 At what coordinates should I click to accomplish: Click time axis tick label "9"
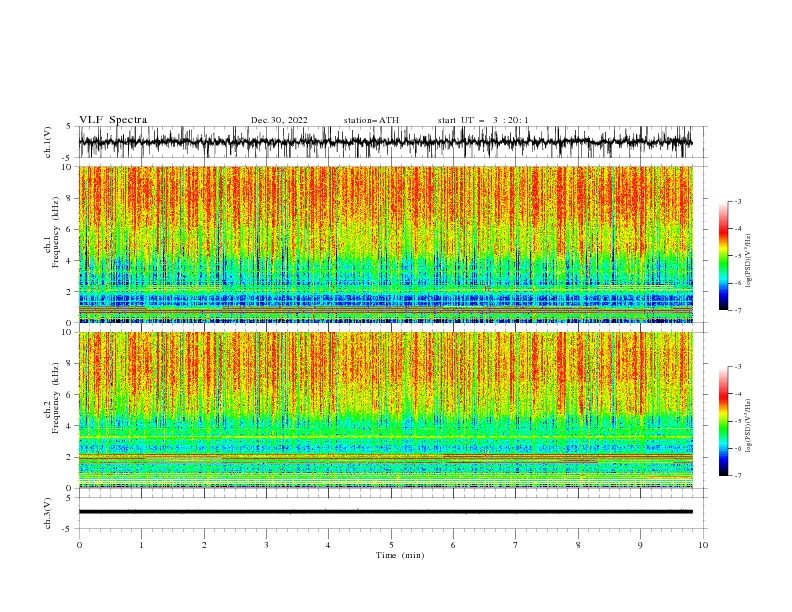[x=640, y=545]
